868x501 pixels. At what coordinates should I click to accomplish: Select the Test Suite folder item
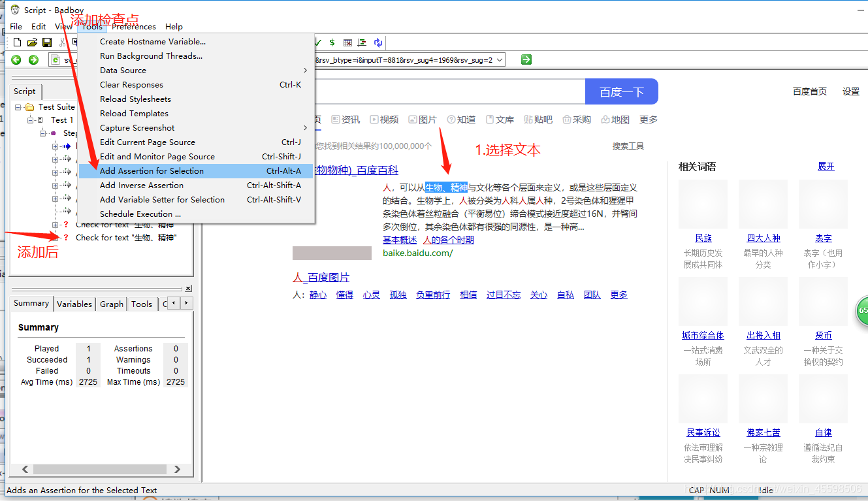(56, 107)
